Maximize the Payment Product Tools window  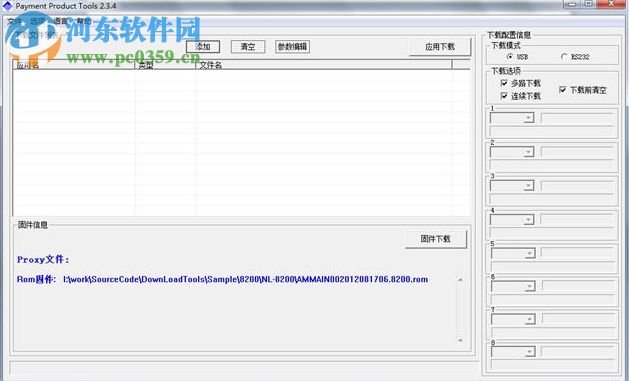[589, 4]
